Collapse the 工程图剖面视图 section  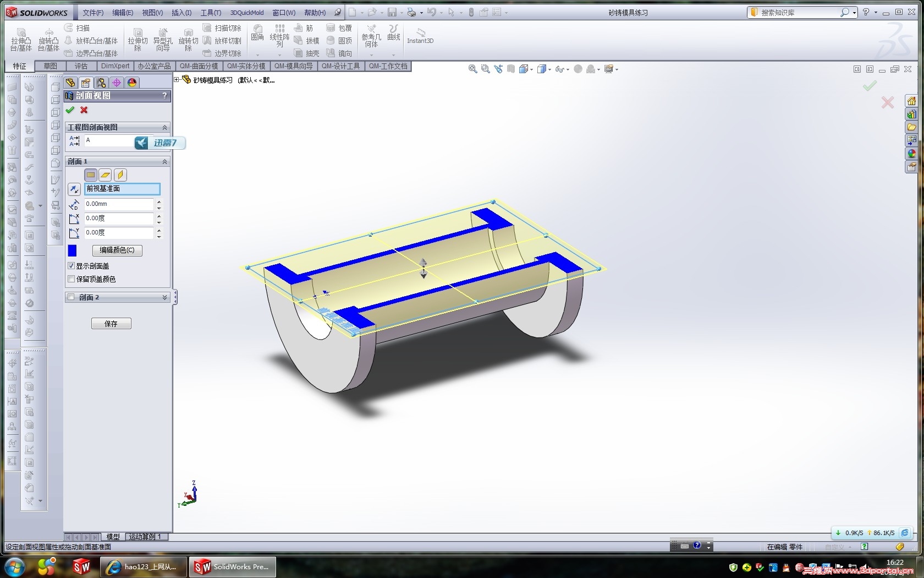pyautogui.click(x=164, y=127)
